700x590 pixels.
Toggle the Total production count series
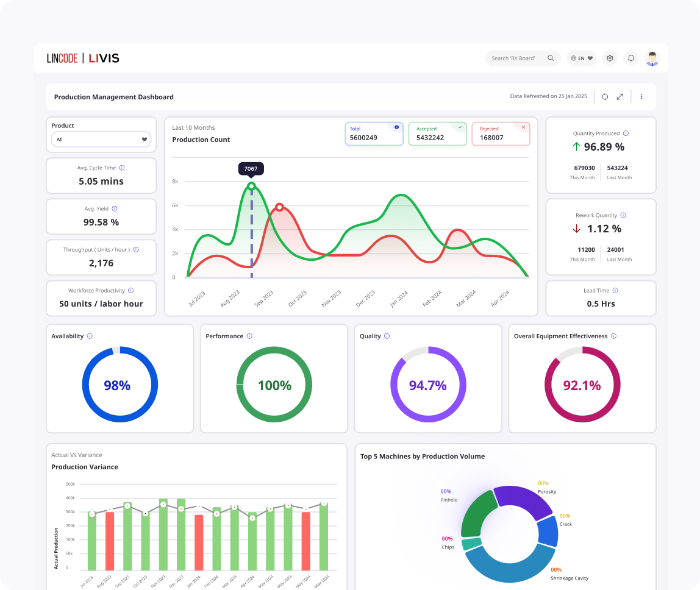[x=374, y=134]
